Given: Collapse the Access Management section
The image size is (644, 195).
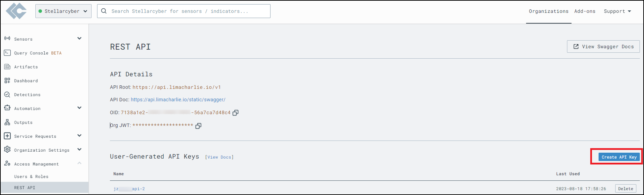Looking at the screenshot, I should coord(79,163).
